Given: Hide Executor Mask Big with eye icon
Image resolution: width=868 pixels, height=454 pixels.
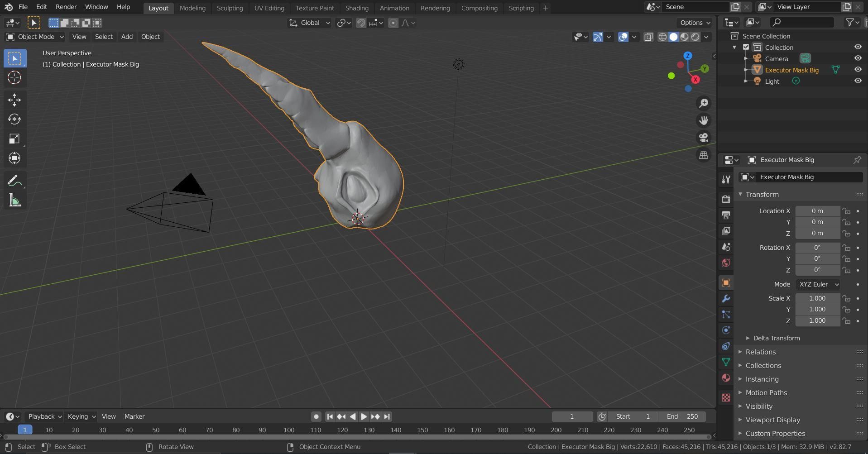Looking at the screenshot, I should coord(858,70).
